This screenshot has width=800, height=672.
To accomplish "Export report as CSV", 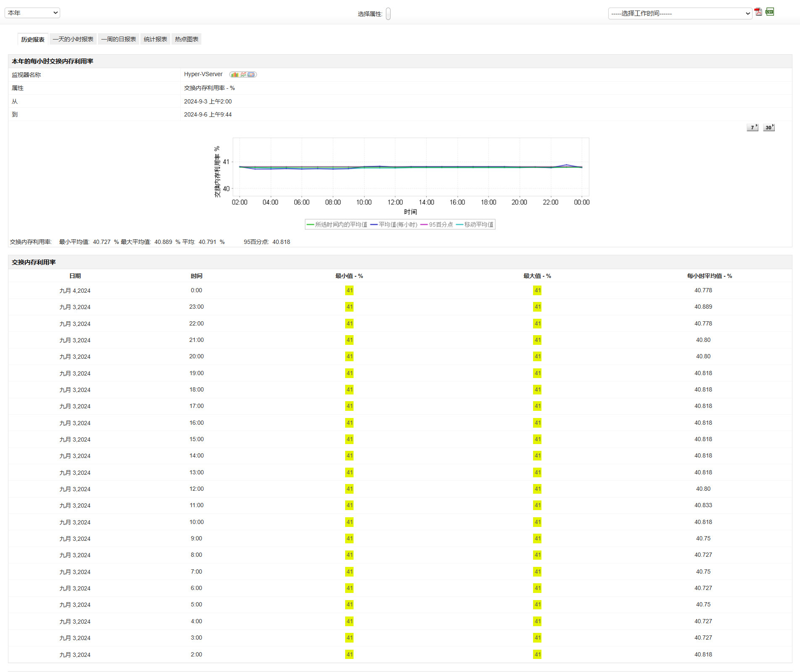I will click(770, 12).
